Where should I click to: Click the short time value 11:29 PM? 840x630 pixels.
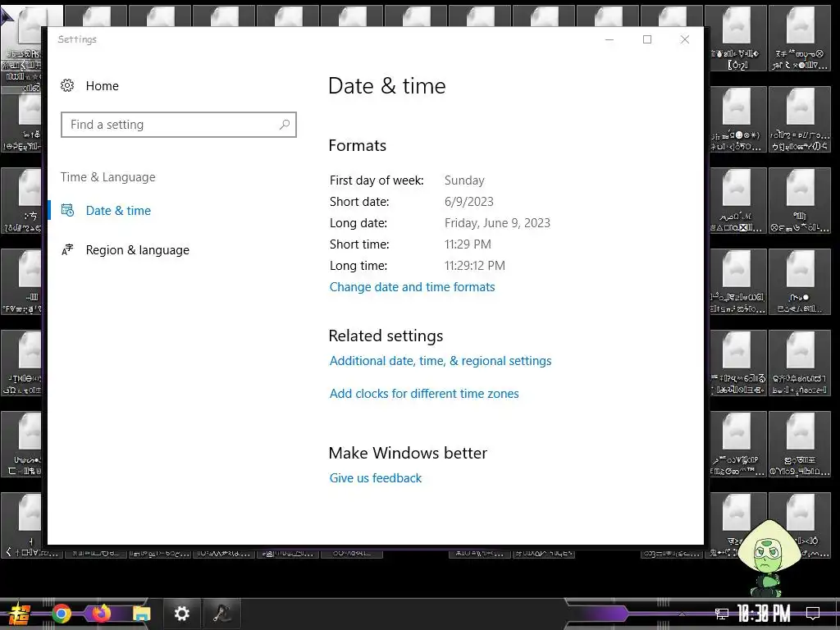tap(467, 244)
